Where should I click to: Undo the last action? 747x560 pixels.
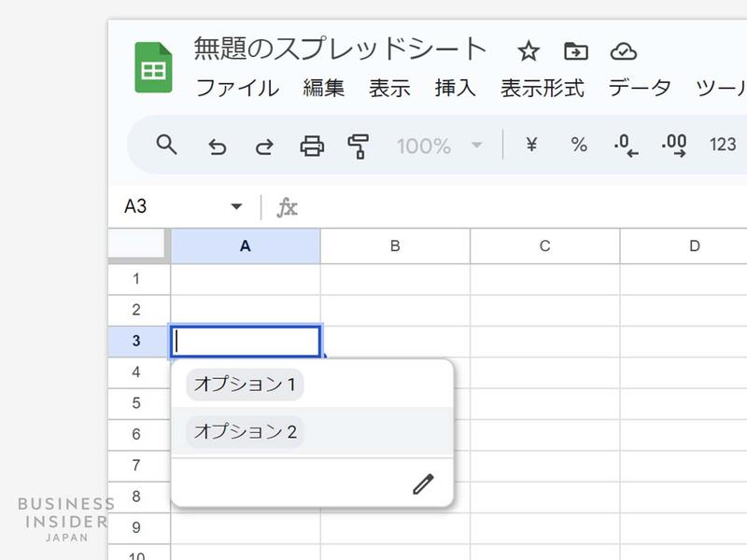click(x=218, y=146)
